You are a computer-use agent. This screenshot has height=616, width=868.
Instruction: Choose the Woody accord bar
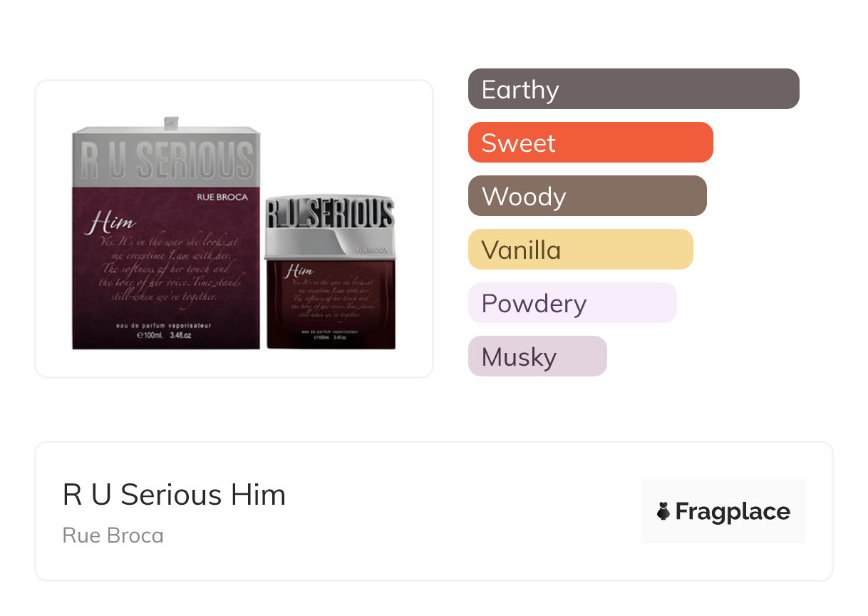[587, 196]
